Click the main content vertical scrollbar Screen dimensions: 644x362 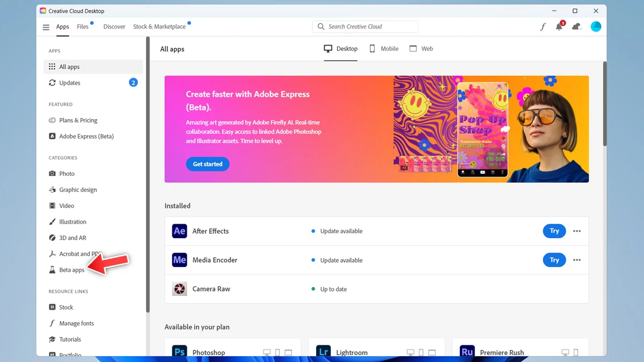[x=604, y=104]
